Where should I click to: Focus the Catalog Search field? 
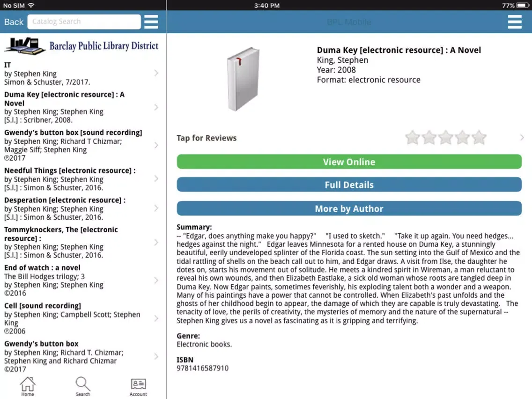[84, 22]
